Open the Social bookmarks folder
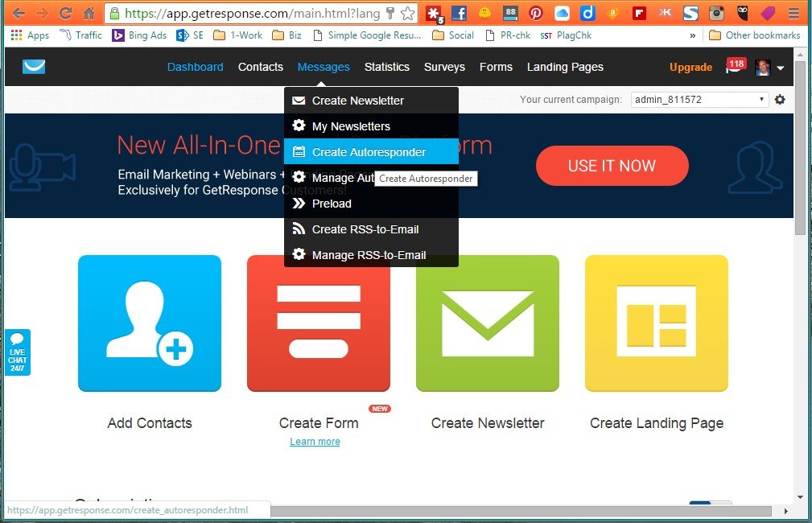Image resolution: width=812 pixels, height=523 pixels. (x=453, y=35)
